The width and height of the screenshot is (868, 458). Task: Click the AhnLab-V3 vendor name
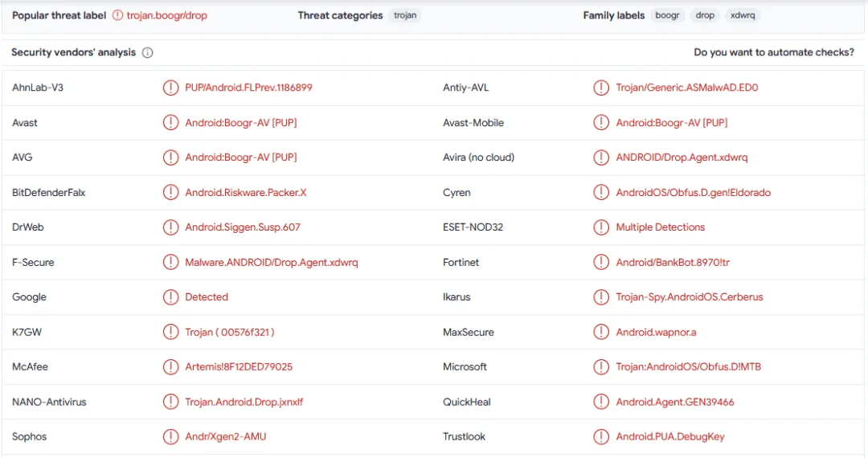(38, 88)
